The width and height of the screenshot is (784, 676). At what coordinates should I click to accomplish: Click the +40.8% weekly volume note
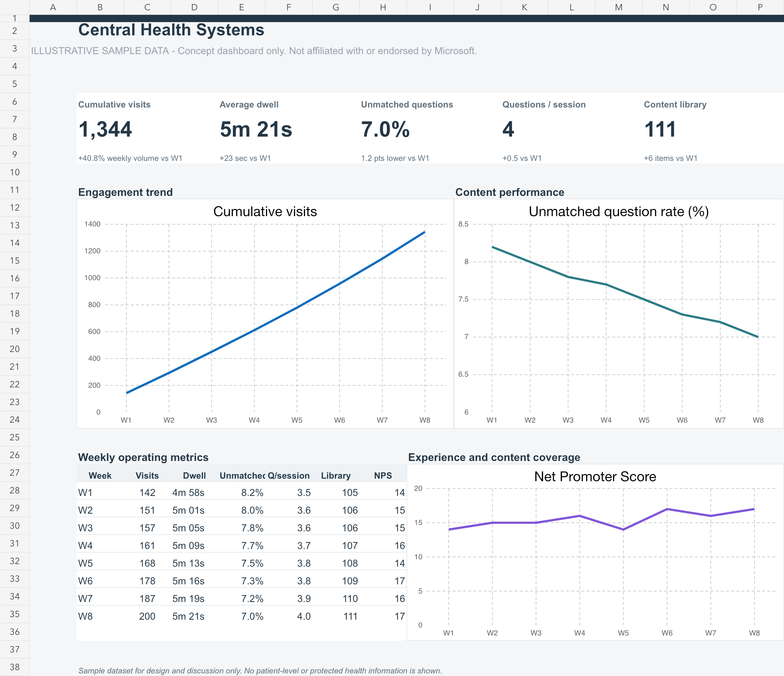tap(130, 158)
